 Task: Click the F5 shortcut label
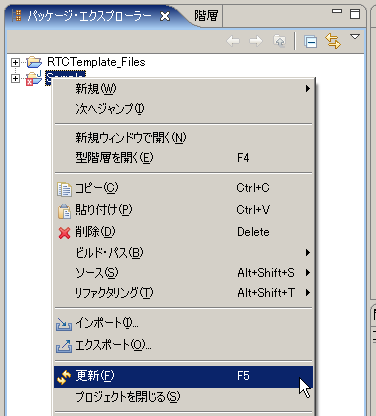point(243,376)
